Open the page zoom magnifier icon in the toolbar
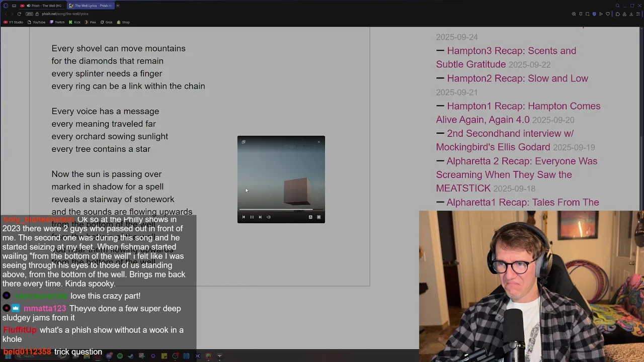This screenshot has width=644, height=362. pos(574,14)
